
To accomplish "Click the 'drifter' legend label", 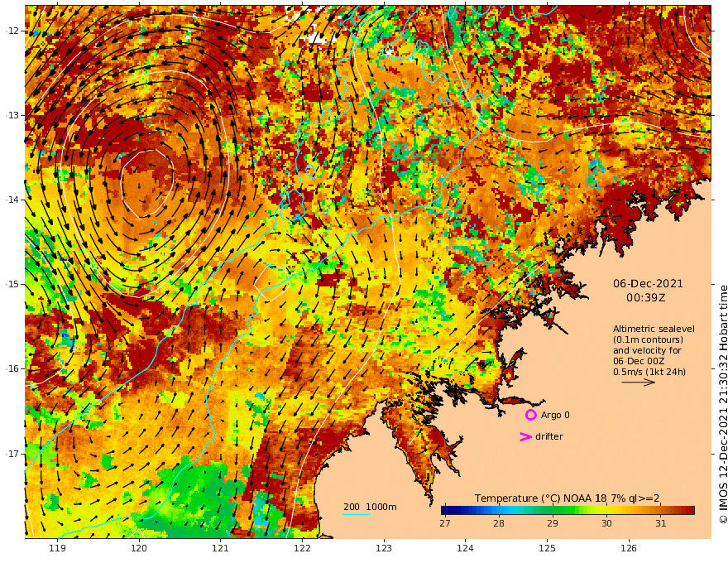I will (x=549, y=436).
